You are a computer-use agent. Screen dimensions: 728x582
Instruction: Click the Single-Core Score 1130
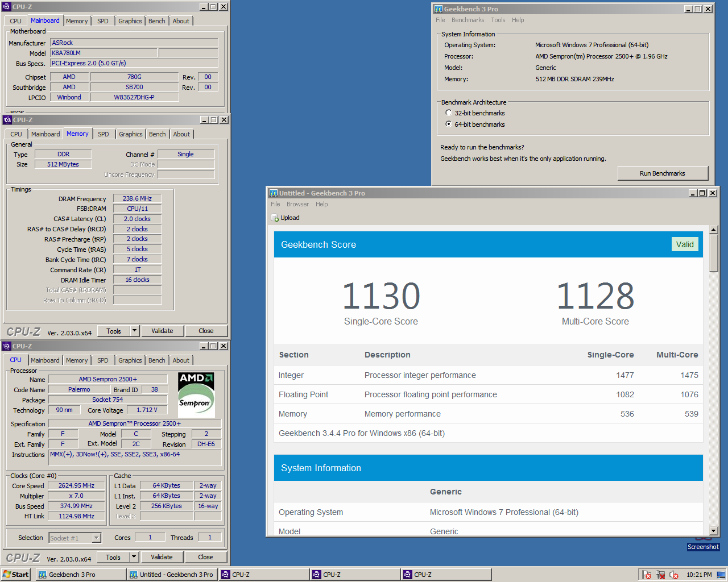point(381,296)
